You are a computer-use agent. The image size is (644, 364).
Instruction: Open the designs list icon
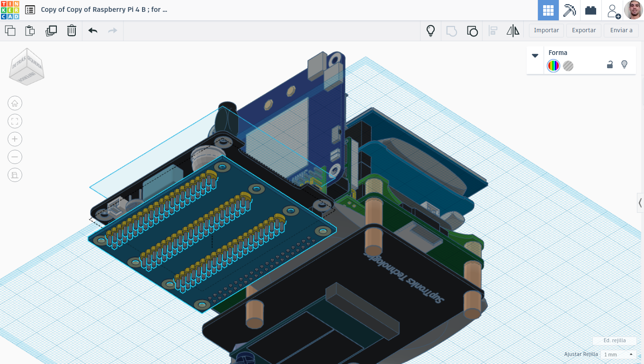point(30,9)
